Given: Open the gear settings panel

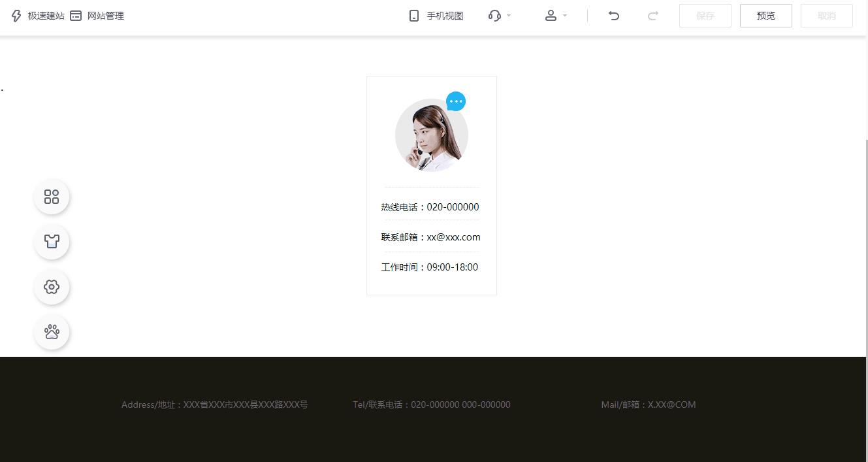Looking at the screenshot, I should 52,287.
